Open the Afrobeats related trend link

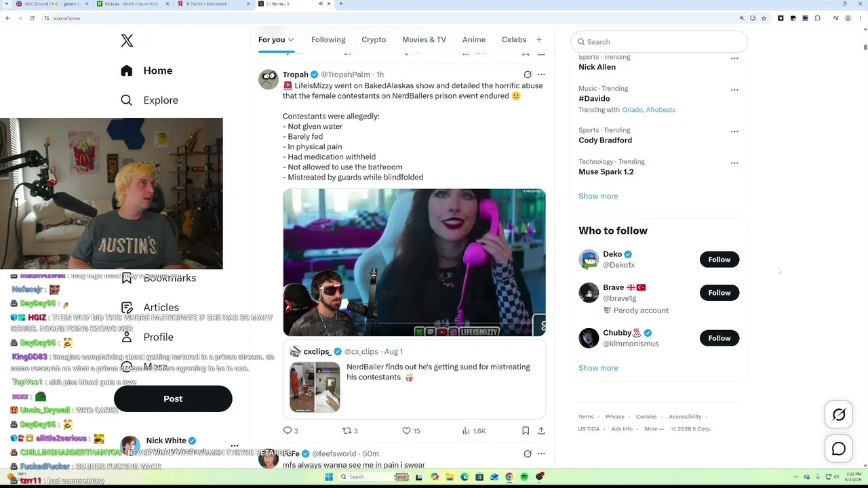point(660,110)
